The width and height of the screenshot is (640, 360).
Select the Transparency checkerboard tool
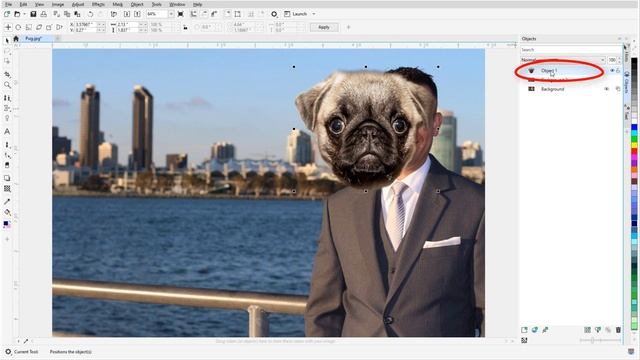click(7, 189)
